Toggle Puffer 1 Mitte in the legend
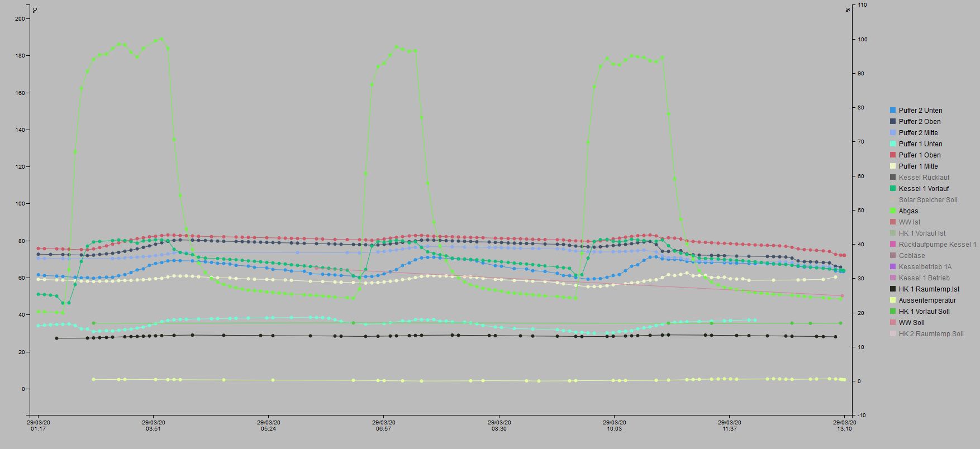Viewport: 980px width, 449px height. (x=918, y=166)
